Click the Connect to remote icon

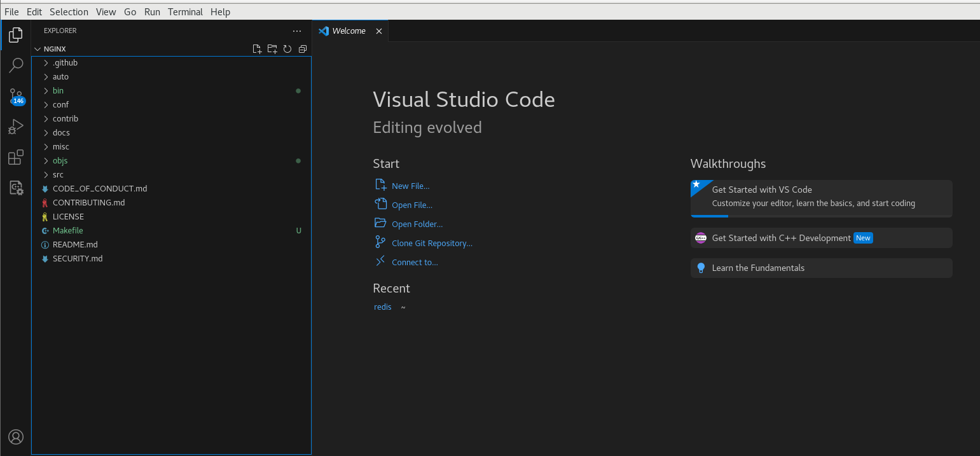(381, 261)
